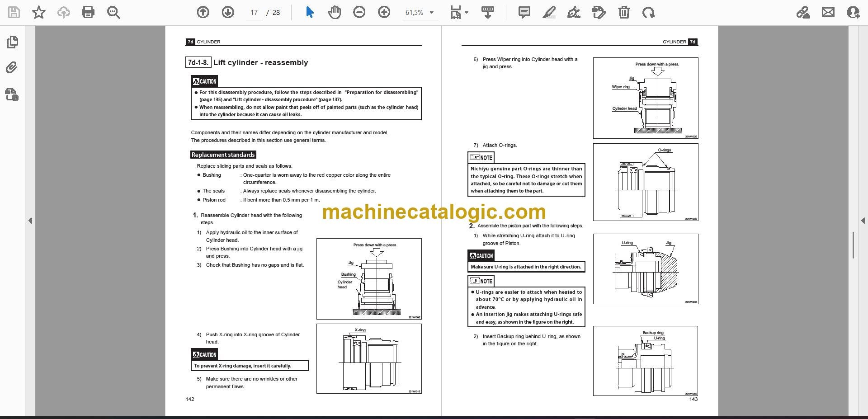Add a sticky note comment
This screenshot has height=419, width=868.
point(524,12)
